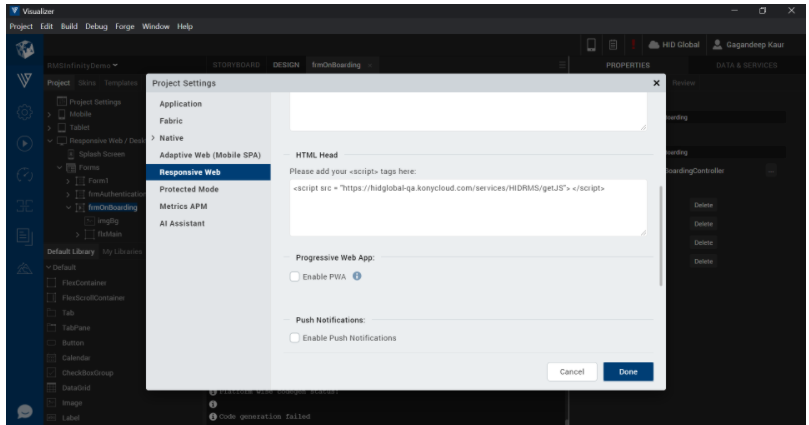
Task: Click the Done button
Action: tap(628, 371)
